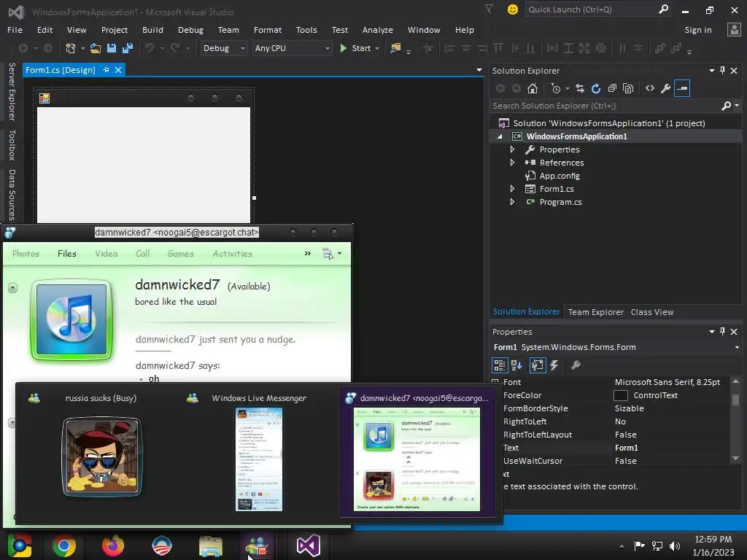Click the New Project toolbar icon

click(x=71, y=48)
